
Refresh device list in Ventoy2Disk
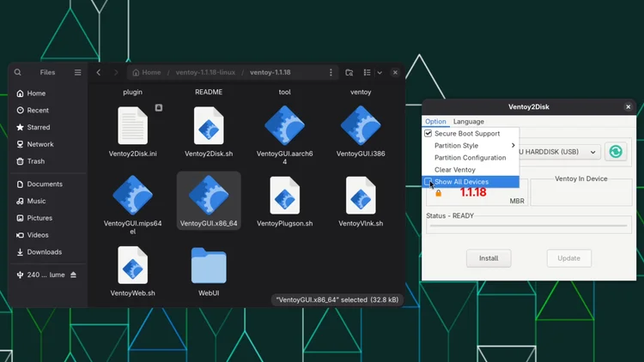point(616,152)
